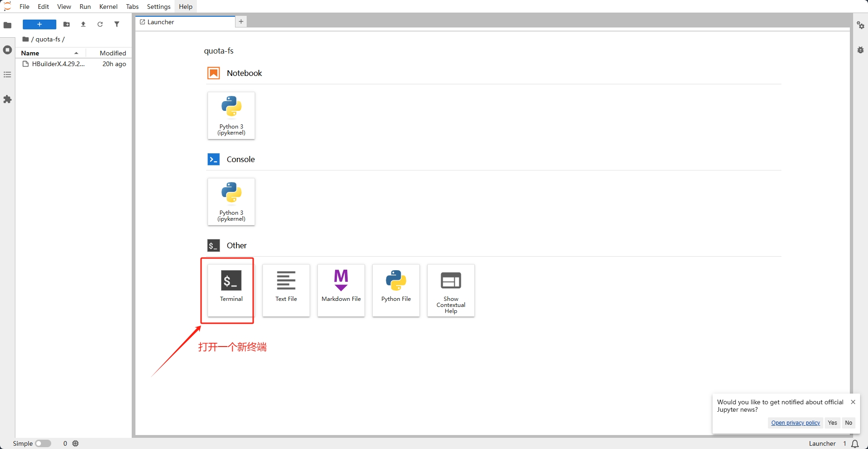The height and width of the screenshot is (449, 868).
Task: Click the kernel status icon in status bar
Action: pos(76,443)
